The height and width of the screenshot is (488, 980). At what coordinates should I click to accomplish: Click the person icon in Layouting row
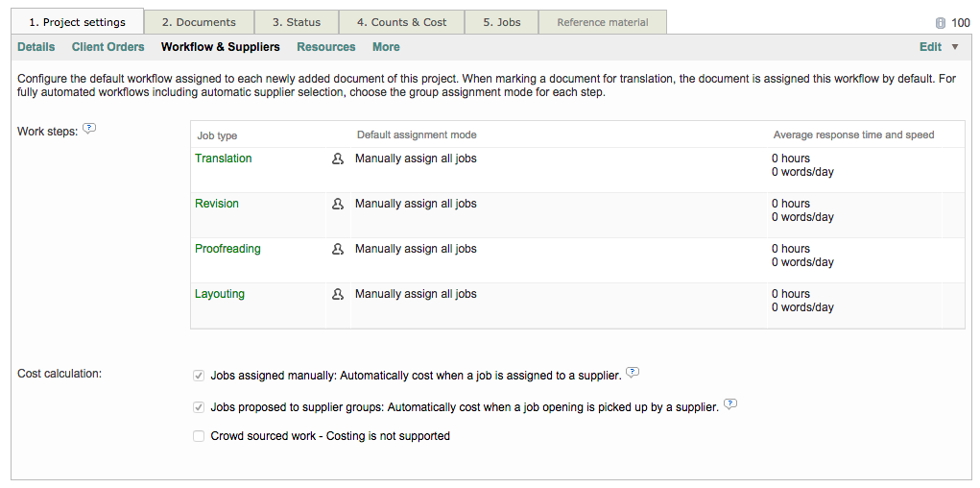coord(338,295)
